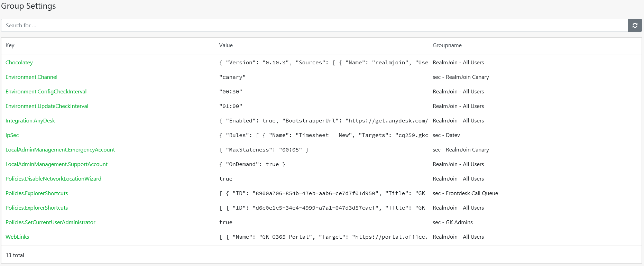Click the Value column header

(226, 45)
